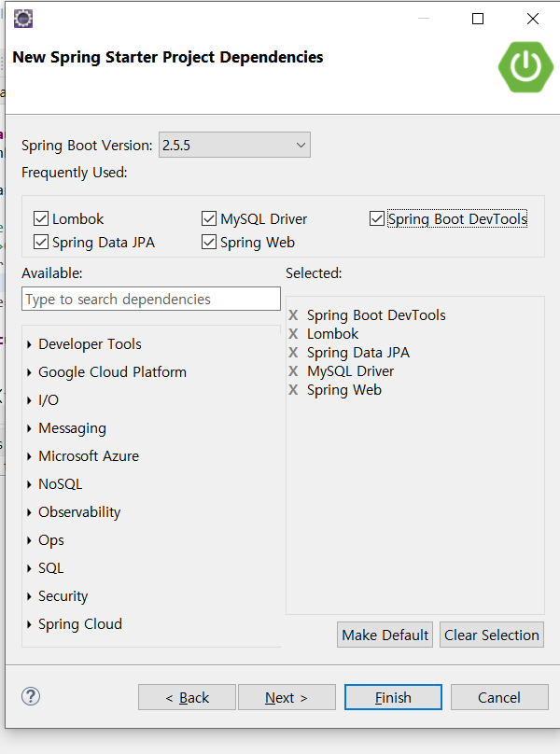Expand the SQL category
This screenshot has height=754, width=560.
click(x=29, y=568)
